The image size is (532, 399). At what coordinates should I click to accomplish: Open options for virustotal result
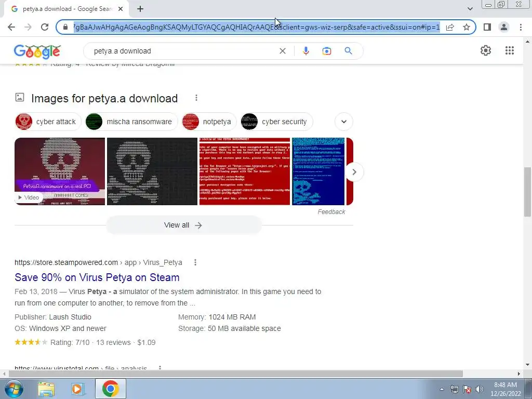click(160, 367)
